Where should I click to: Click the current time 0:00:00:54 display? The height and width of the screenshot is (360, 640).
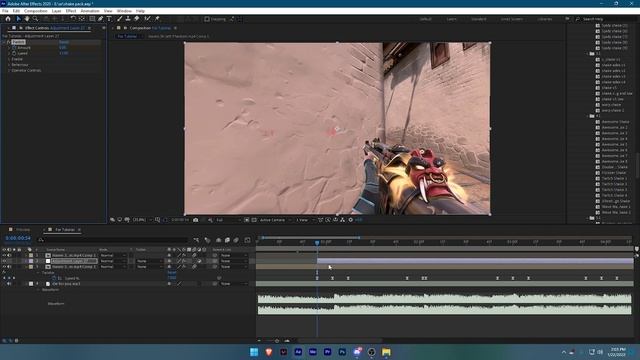(18, 238)
